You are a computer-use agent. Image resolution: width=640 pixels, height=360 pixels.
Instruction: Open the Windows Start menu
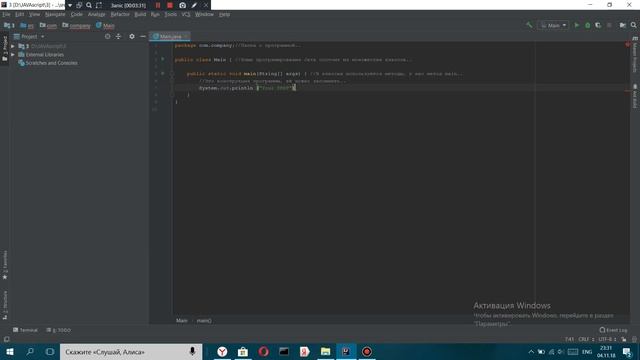coord(10,351)
